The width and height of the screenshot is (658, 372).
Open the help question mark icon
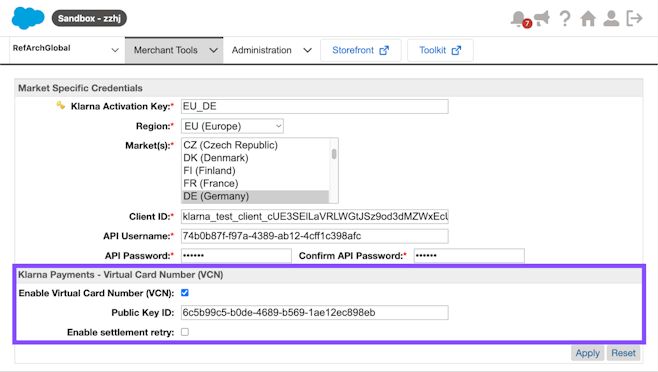(565, 18)
